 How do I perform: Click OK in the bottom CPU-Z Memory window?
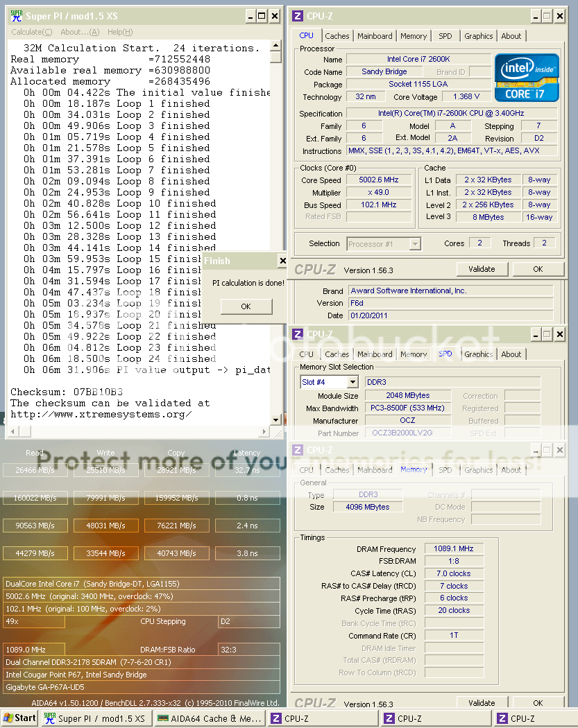538,702
